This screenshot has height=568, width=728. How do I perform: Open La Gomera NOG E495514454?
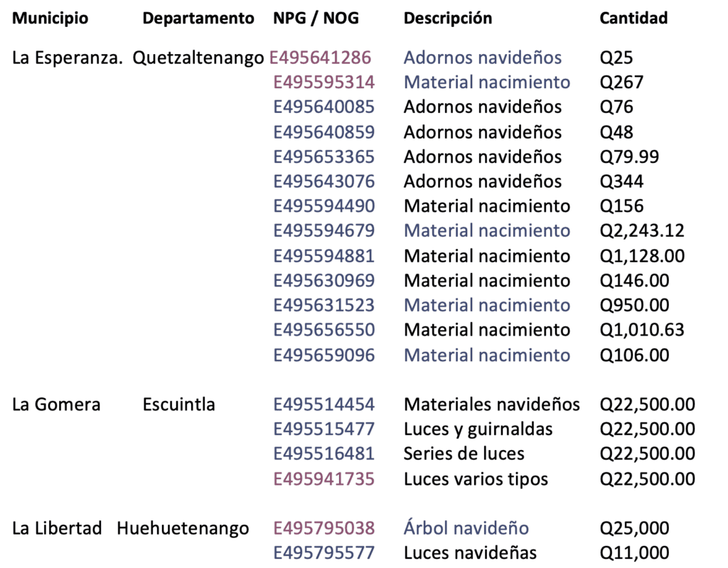[x=324, y=404]
